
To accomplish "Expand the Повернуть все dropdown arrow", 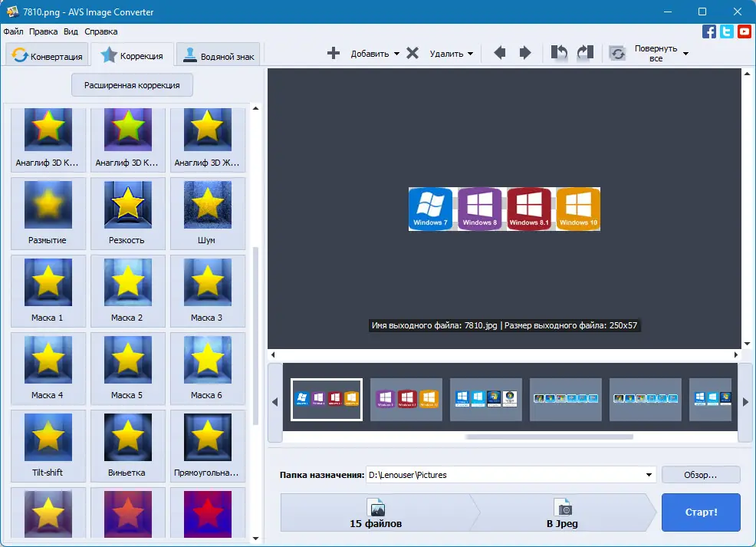I will pyautogui.click(x=685, y=54).
